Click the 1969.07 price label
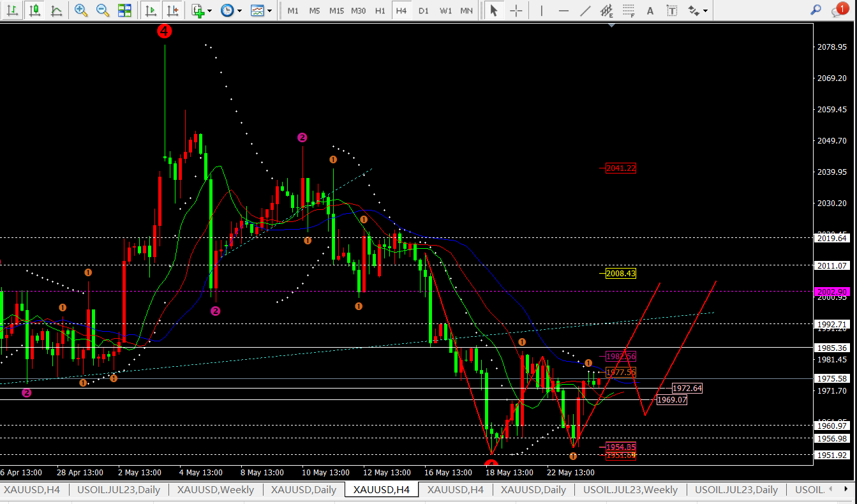 (673, 400)
